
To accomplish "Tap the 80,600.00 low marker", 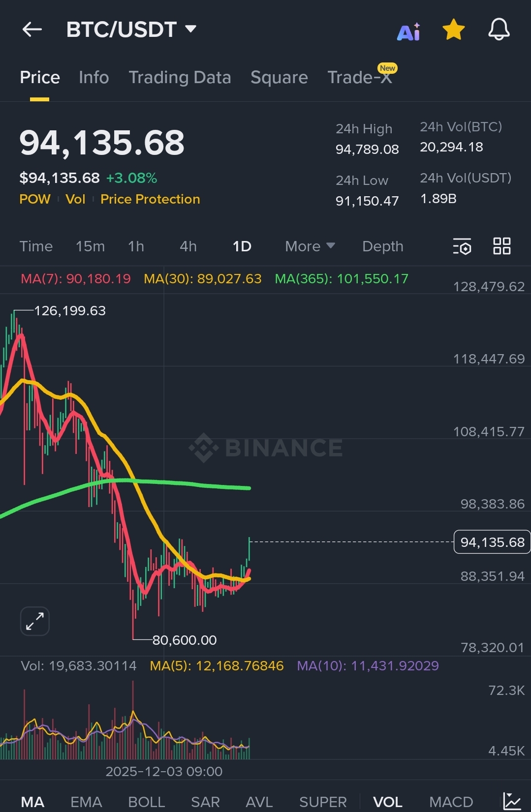I will coord(185,640).
